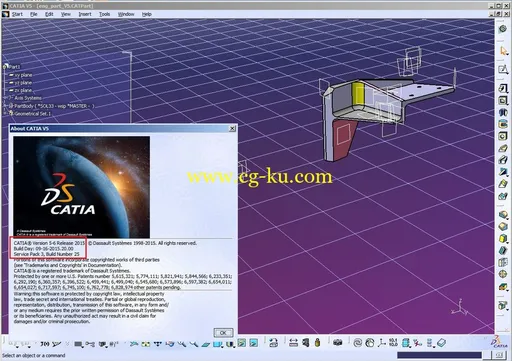
Task: Open the Insert menu
Action: [85, 14]
